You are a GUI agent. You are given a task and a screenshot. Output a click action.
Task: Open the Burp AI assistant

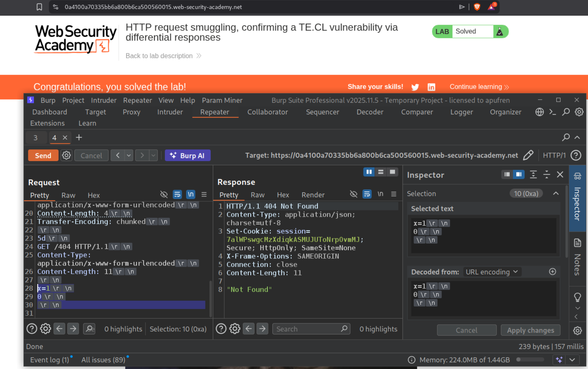coord(187,155)
